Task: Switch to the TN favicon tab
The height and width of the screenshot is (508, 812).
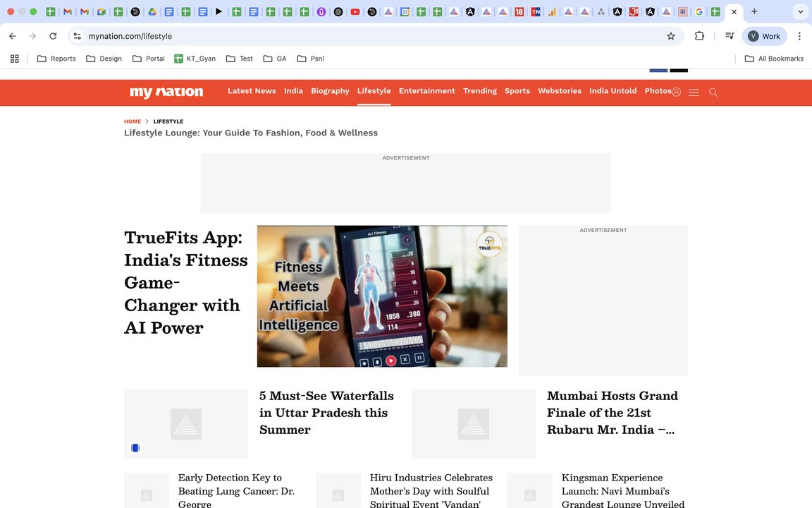Action: point(536,11)
